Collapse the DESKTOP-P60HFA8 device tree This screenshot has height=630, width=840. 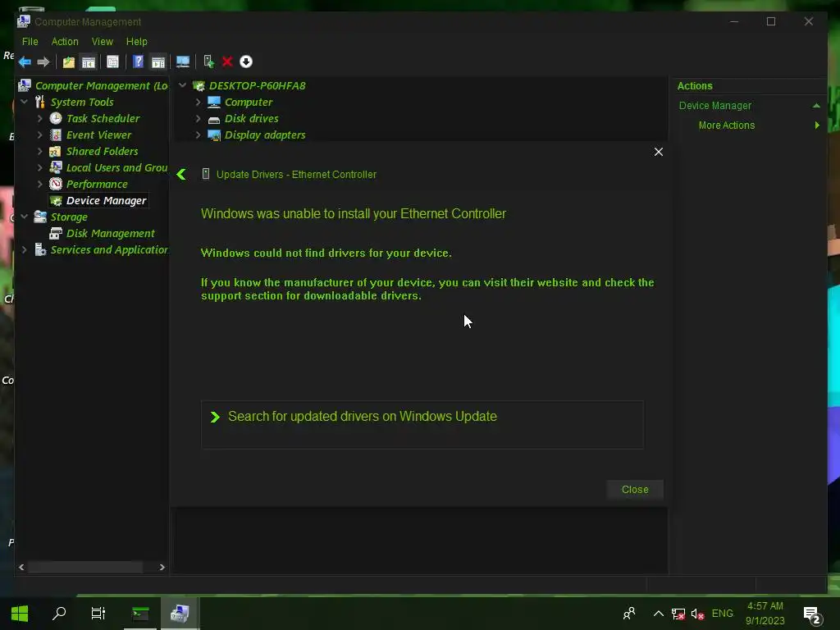[x=183, y=84]
